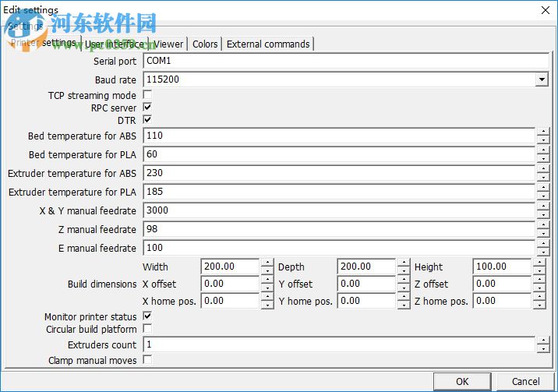558x392 pixels.
Task: Toggle Monitor printer status checkbox
Action: click(x=147, y=316)
